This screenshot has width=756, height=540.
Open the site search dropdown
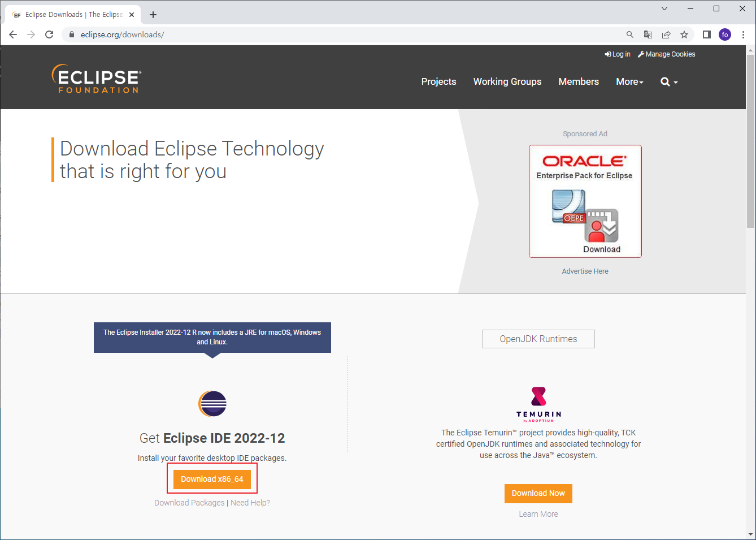tap(669, 82)
